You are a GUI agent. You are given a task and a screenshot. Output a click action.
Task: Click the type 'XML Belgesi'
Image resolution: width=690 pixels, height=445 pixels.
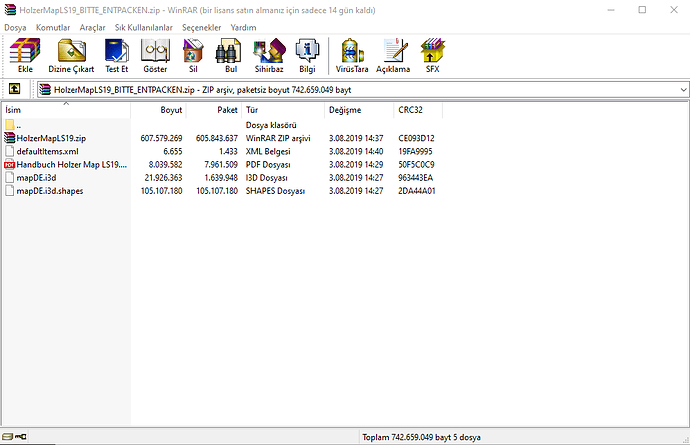[268, 151]
